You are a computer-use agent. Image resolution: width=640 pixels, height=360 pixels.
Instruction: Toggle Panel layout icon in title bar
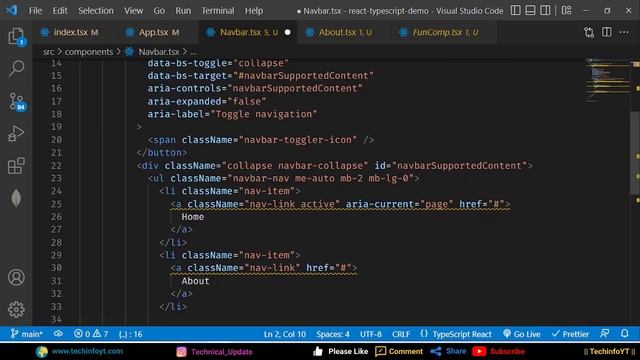tap(530, 10)
